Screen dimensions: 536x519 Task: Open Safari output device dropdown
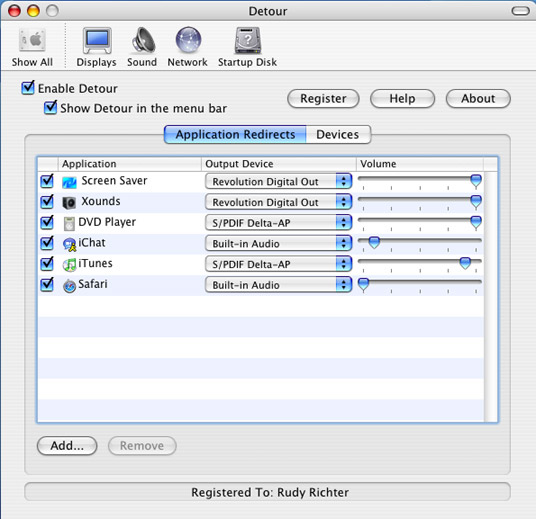point(279,285)
